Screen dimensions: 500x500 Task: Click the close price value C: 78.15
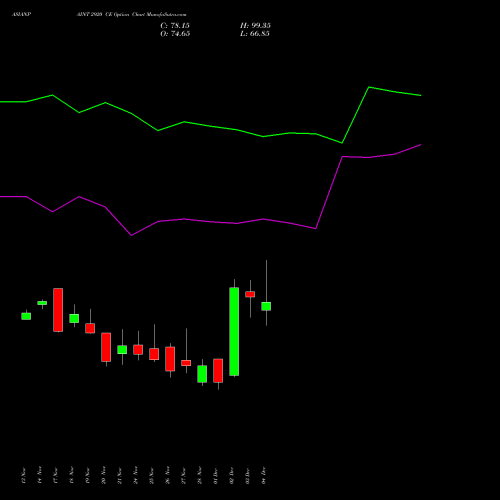pos(175,26)
